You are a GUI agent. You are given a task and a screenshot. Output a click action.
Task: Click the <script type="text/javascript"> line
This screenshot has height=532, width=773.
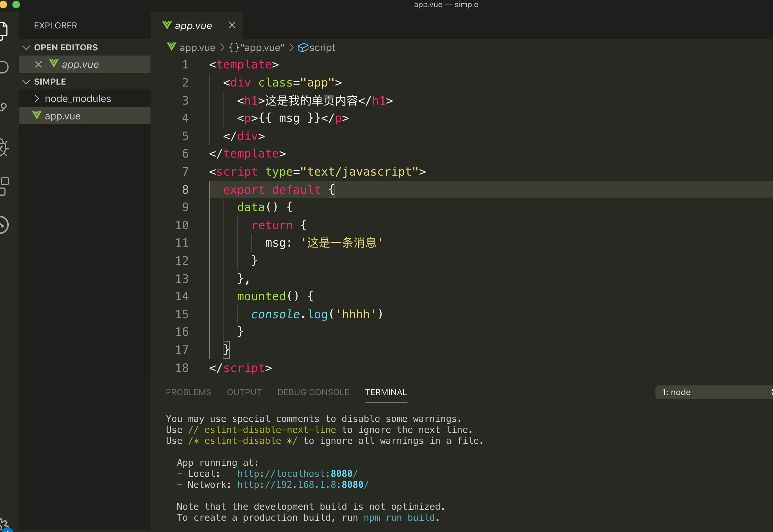click(x=317, y=172)
